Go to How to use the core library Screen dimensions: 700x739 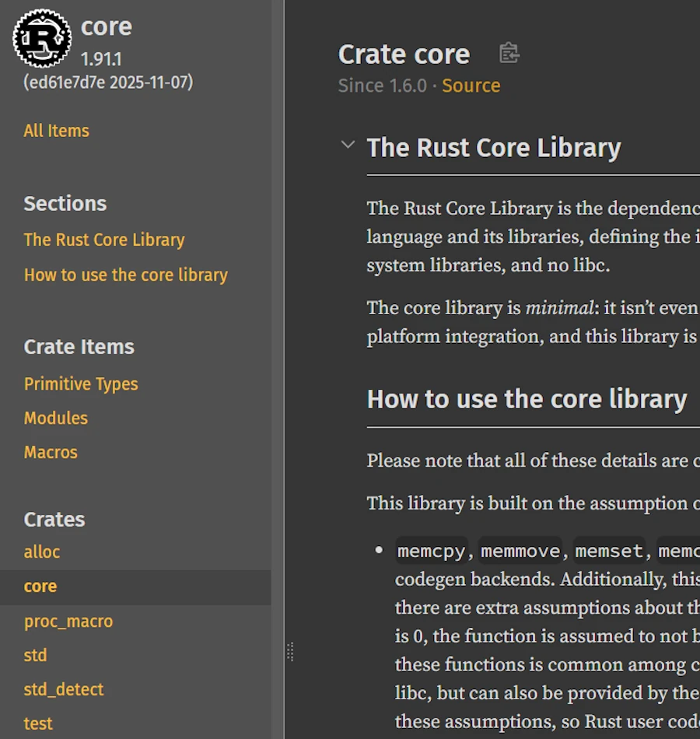click(x=125, y=275)
